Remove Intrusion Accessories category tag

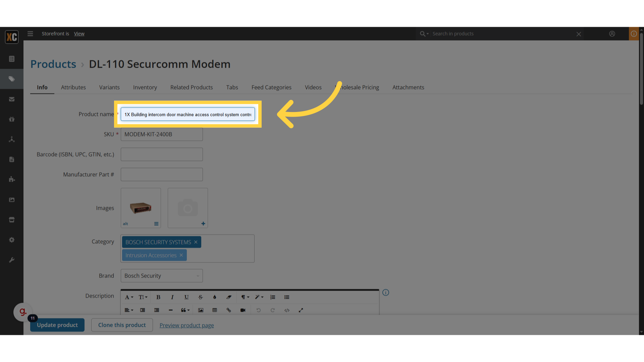coord(181,255)
